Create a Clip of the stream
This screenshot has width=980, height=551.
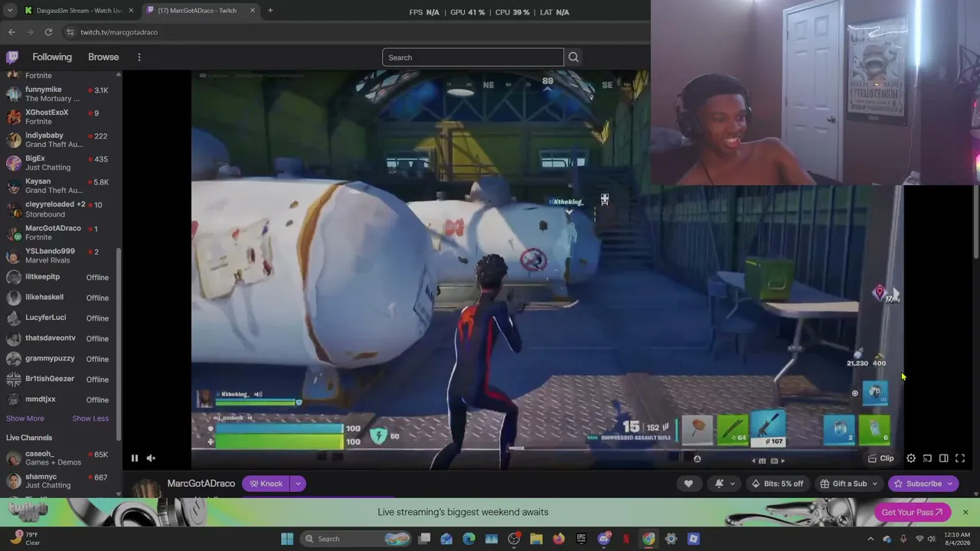880,458
